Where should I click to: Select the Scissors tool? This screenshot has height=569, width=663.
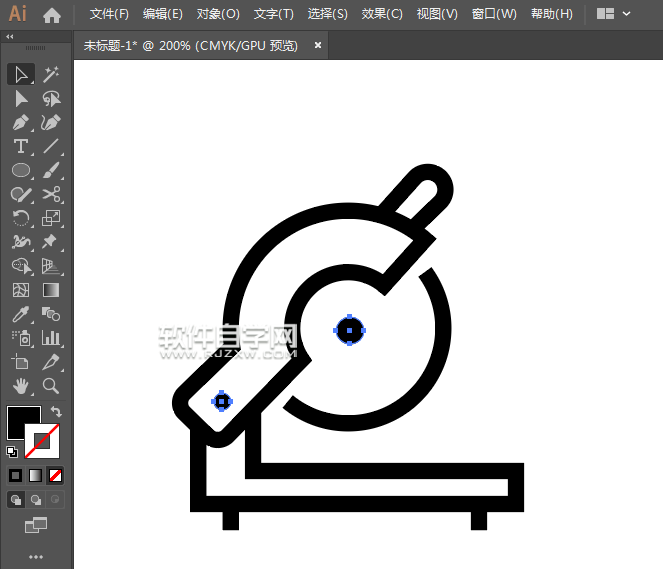click(51, 195)
